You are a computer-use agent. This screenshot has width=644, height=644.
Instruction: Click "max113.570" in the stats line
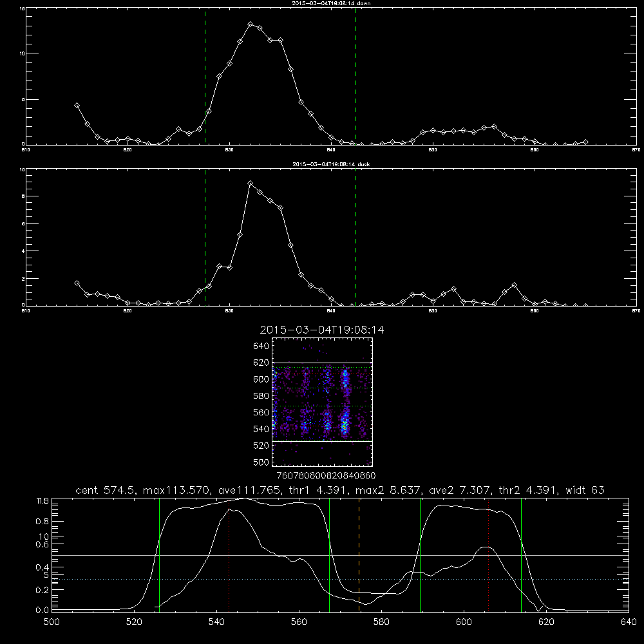pyautogui.click(x=176, y=490)
